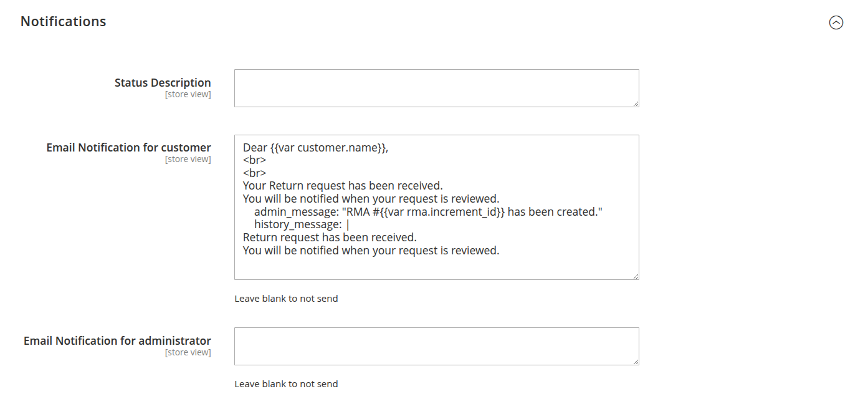Place cursor on the history_message line
The width and height of the screenshot is (868, 404).
click(298, 225)
